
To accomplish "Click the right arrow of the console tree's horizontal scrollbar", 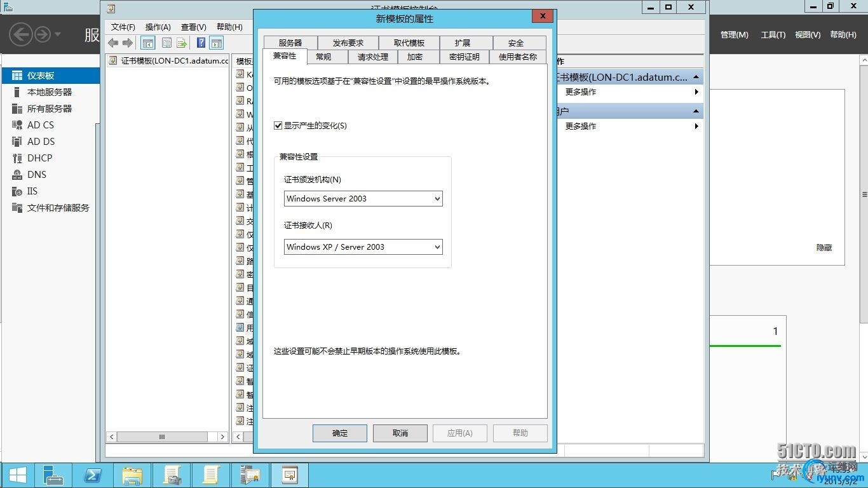I will pyautogui.click(x=222, y=437).
